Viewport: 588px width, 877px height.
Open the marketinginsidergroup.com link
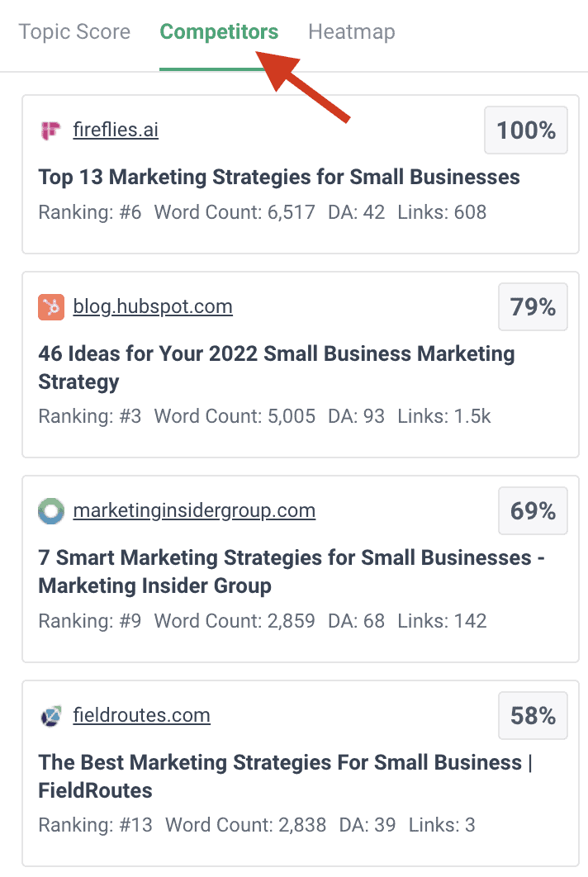pyautogui.click(x=194, y=511)
